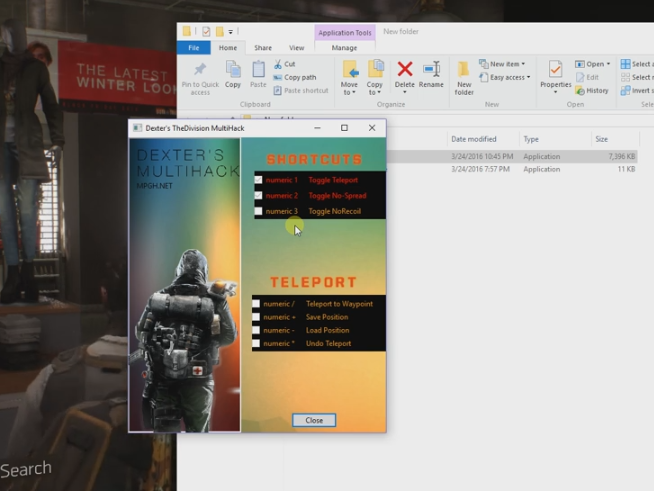
Task: Click the Cut scissors icon
Action: (277, 64)
